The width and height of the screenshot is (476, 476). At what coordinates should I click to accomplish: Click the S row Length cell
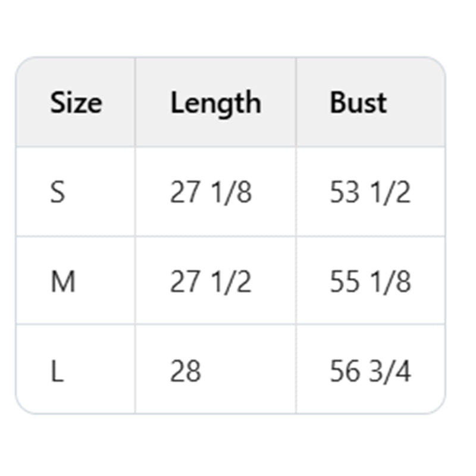[x=211, y=192]
